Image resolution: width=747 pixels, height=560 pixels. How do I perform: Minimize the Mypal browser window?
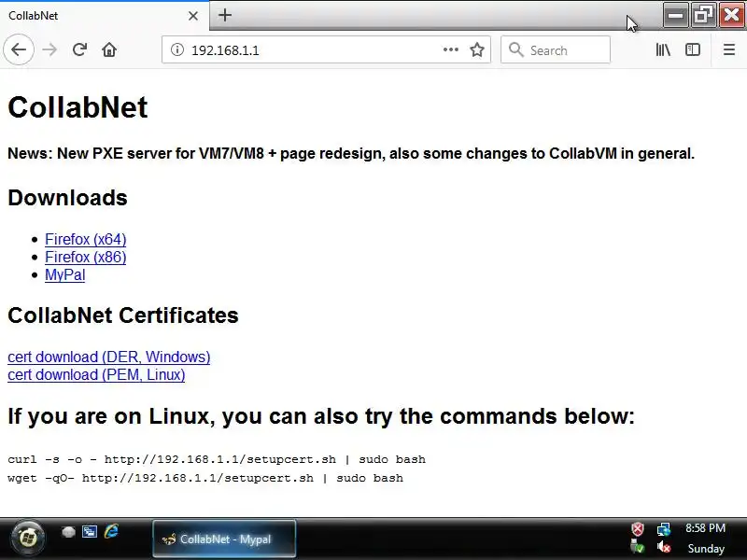(675, 16)
